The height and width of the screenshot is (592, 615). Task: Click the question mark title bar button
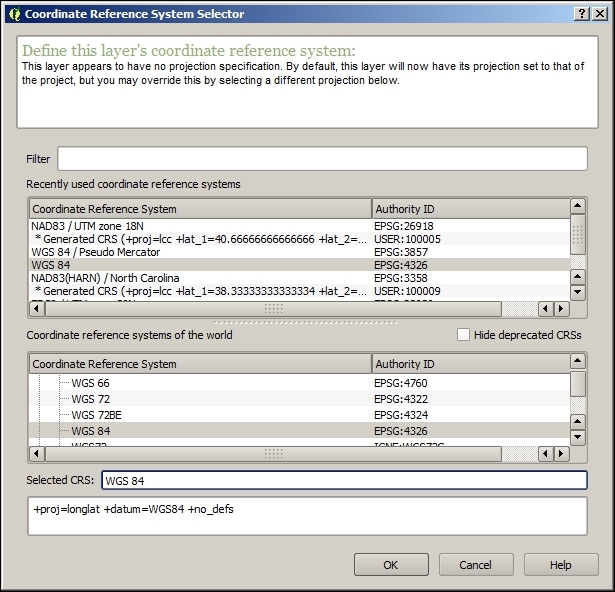tap(582, 14)
